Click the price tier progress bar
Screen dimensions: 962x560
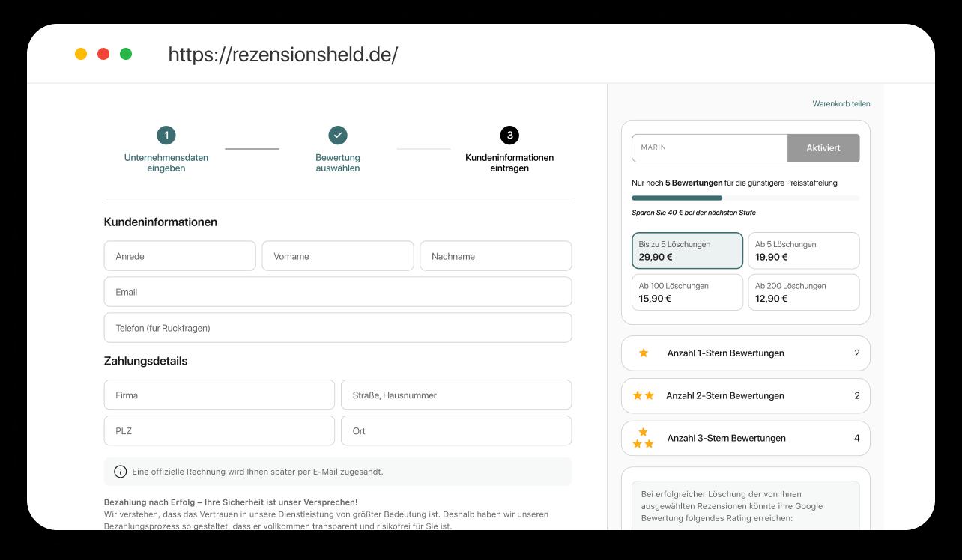point(745,198)
